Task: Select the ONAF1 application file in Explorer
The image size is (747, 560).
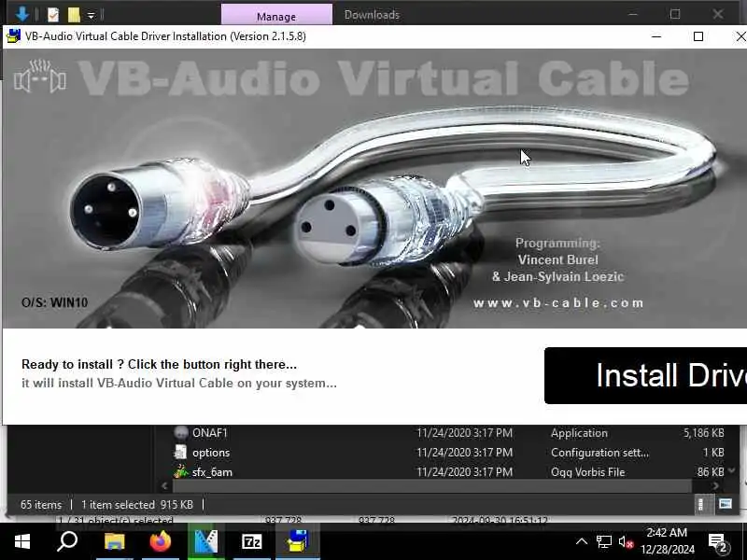Action: [x=448, y=433]
